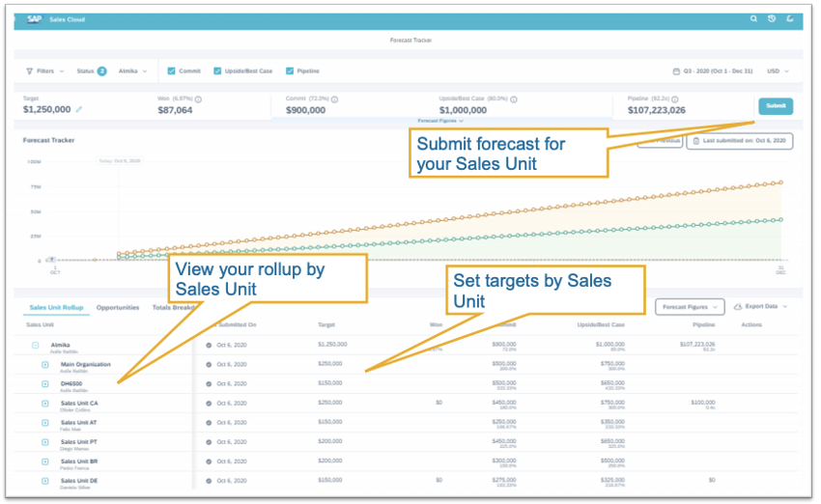This screenshot has width=821, height=504.
Task: Click the info icon next to Pipeline
Action: [677, 98]
